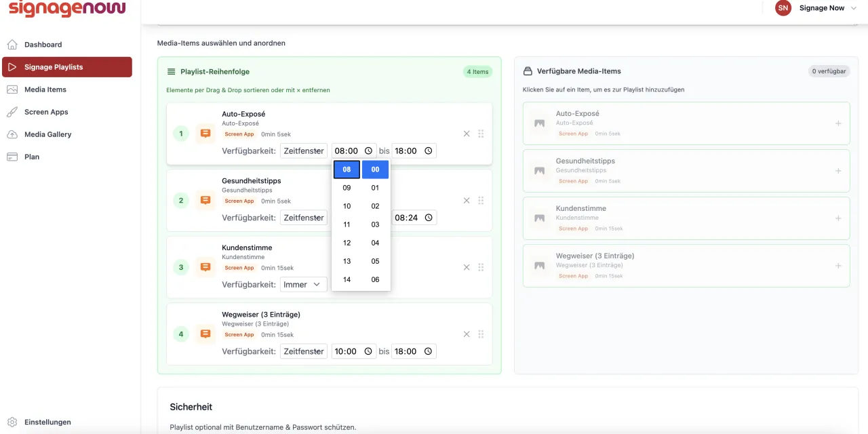Expand the Signage Now account menu

pos(853,8)
